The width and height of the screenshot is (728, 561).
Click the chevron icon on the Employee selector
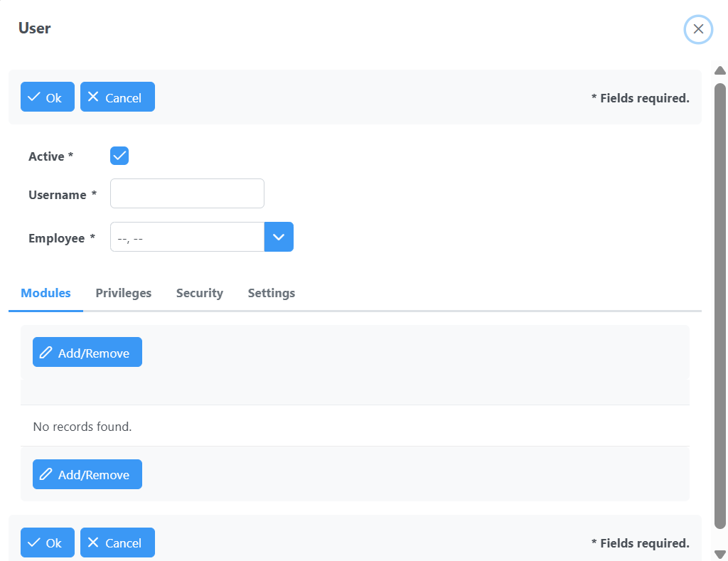coord(278,236)
